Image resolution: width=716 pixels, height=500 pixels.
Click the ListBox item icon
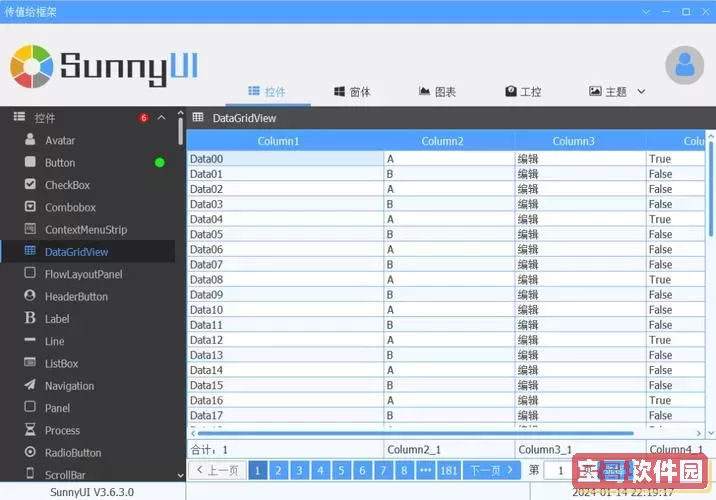(x=30, y=363)
